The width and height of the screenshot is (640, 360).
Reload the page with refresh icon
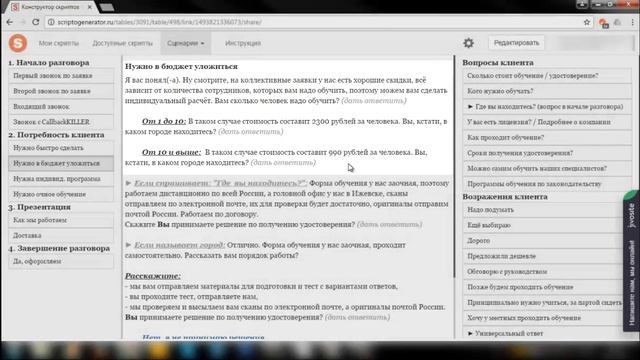(x=36, y=22)
